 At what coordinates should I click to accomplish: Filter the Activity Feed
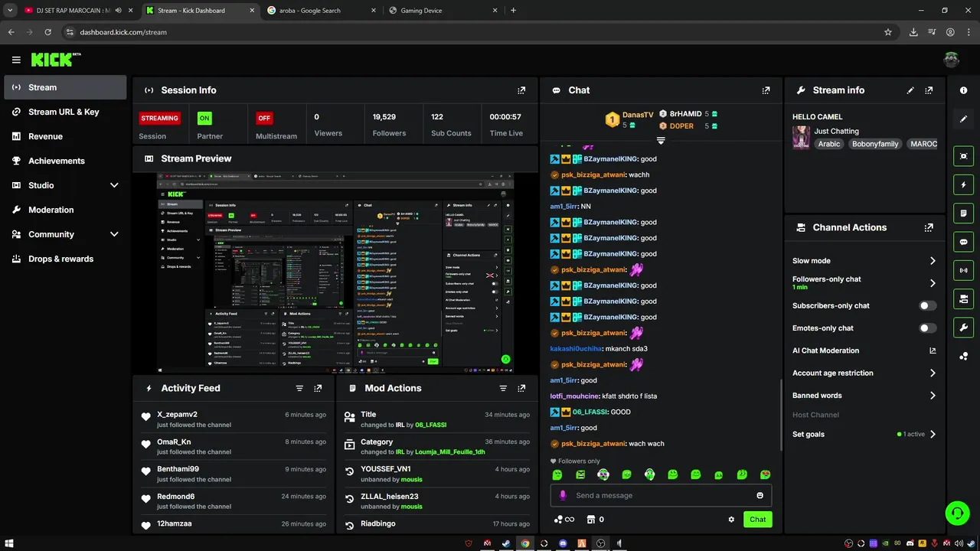[x=299, y=388]
